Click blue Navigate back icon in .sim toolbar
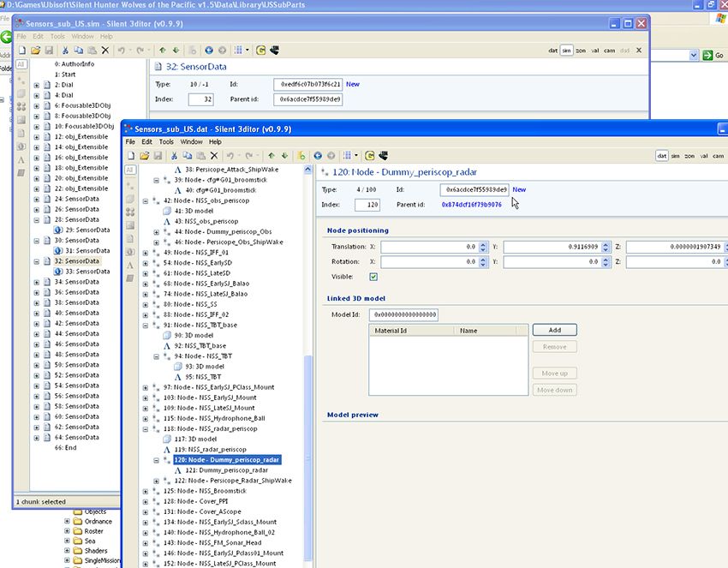Viewport: 728px width, 568px height. pyautogui.click(x=209, y=51)
